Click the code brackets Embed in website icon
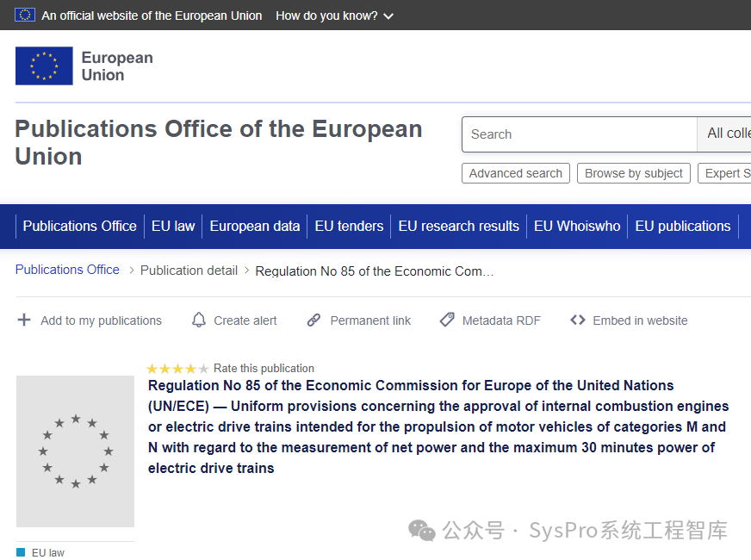Image resolution: width=751 pixels, height=560 pixels. (578, 320)
